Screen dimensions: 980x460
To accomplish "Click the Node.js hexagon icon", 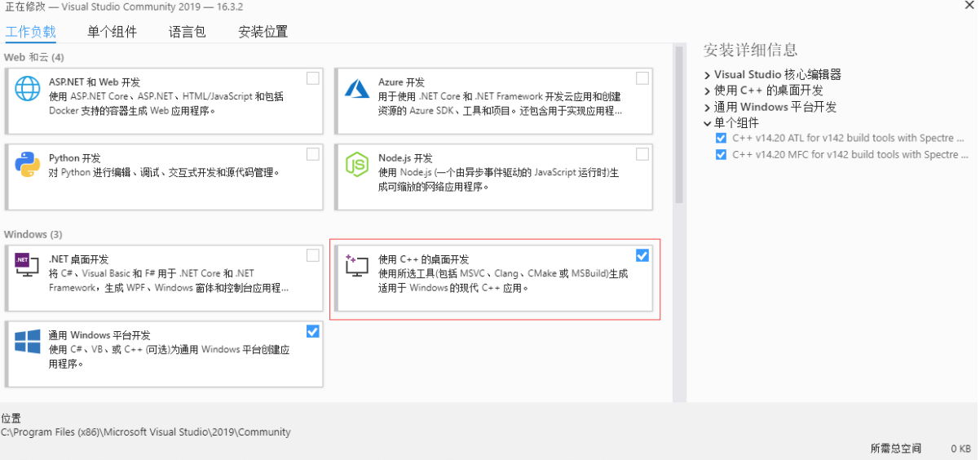I will pyautogui.click(x=357, y=164).
